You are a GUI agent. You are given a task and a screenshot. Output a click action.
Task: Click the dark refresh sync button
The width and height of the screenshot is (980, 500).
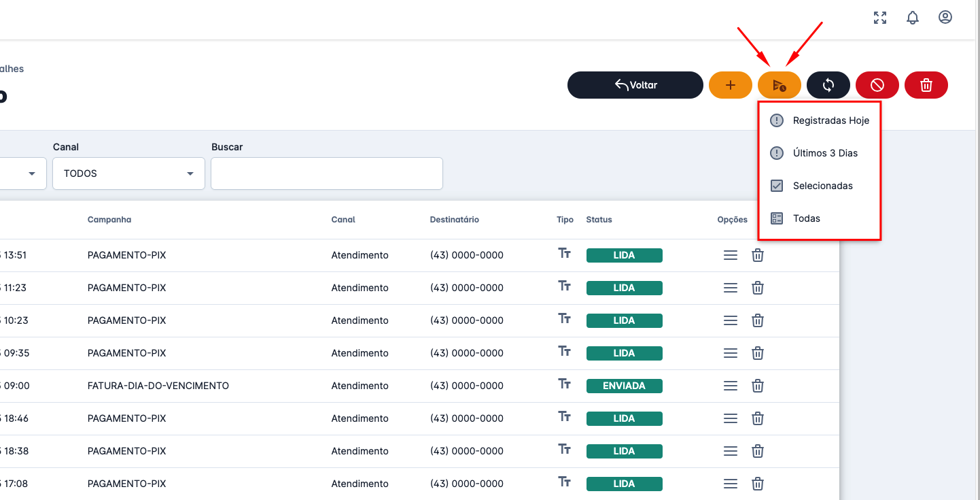point(828,85)
